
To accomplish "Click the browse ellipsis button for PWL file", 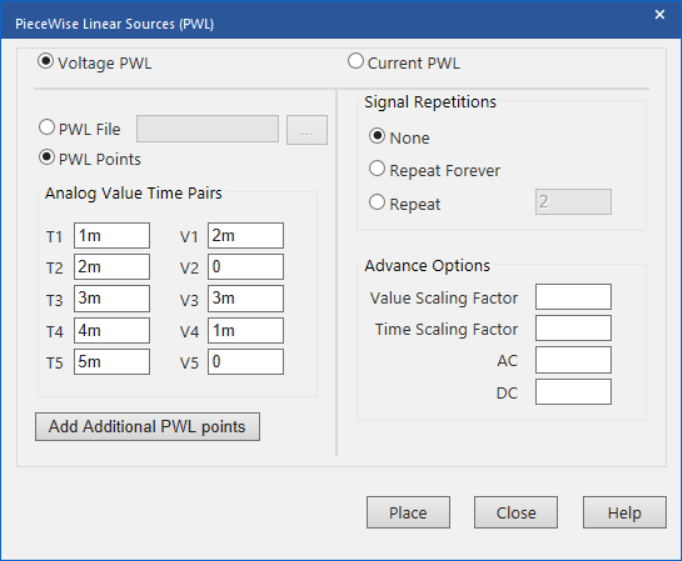I will pos(307,130).
